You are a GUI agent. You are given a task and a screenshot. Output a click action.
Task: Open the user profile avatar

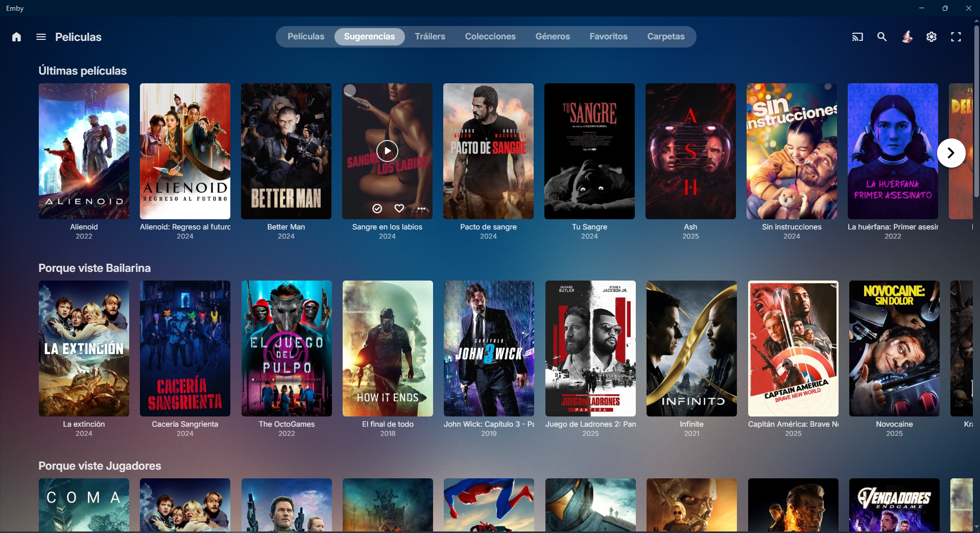(907, 37)
